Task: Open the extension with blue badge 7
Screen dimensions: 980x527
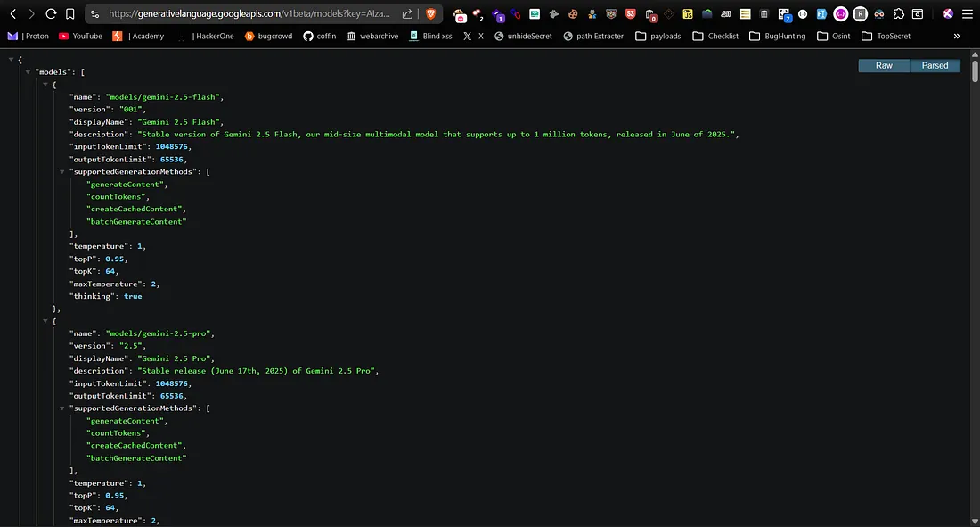Action: [784, 14]
